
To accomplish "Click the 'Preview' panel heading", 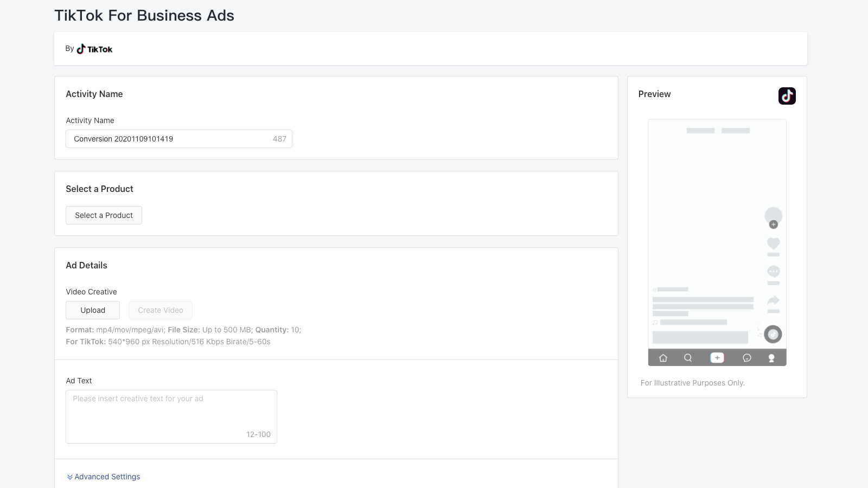I will (654, 94).
